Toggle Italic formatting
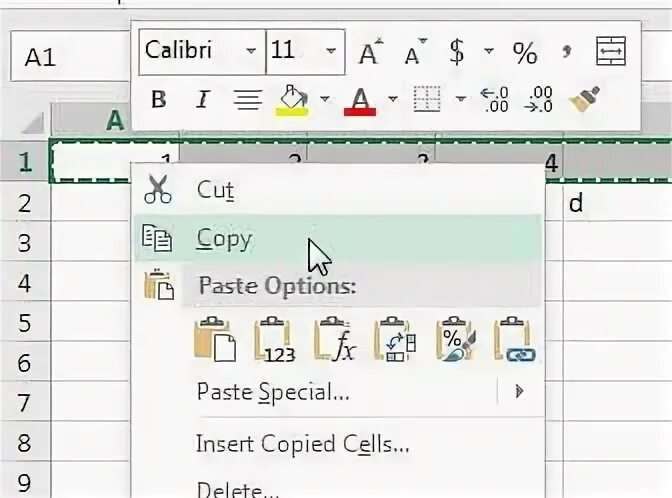The width and height of the screenshot is (672, 498). 202,99
